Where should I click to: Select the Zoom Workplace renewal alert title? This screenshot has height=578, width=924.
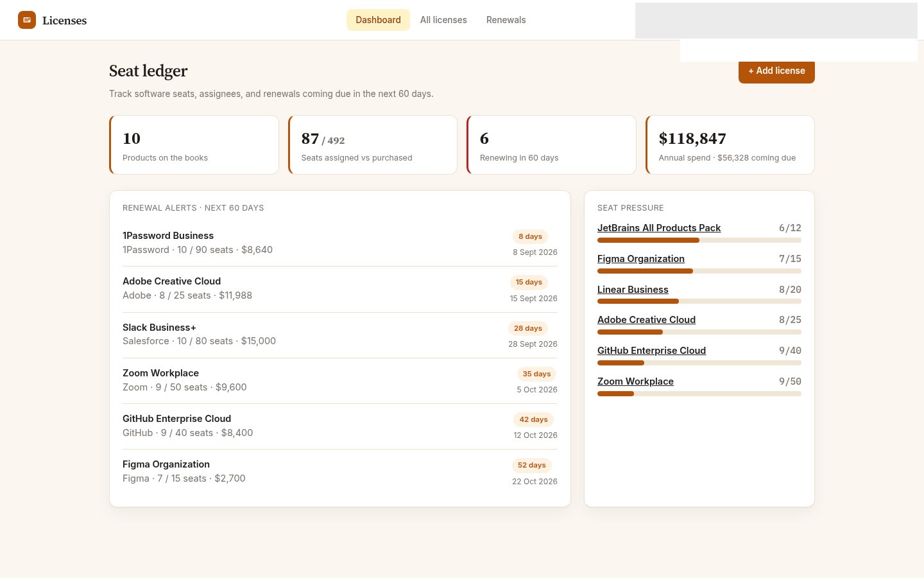[160, 373]
